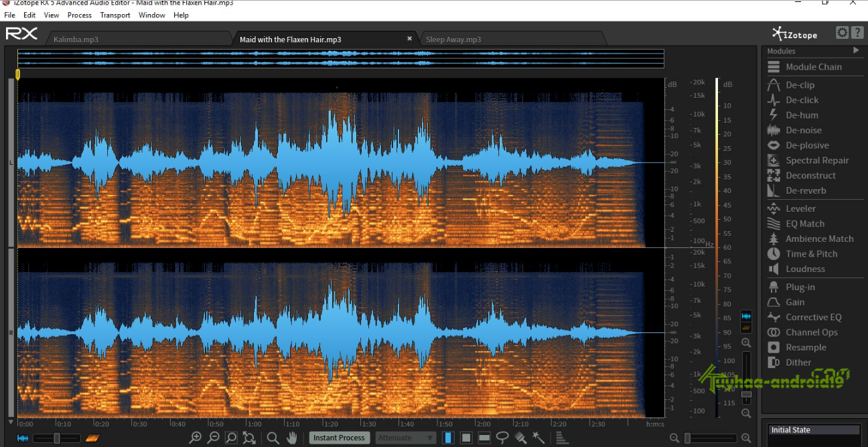Zoom to selection in bottom toolbar
The image size is (868, 447).
(x=231, y=438)
